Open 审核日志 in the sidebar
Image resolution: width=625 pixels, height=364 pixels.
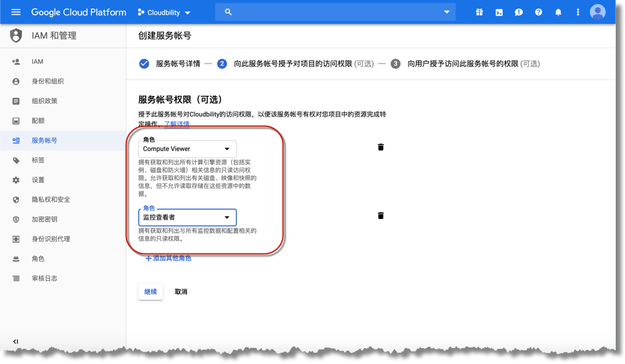click(x=63, y=279)
